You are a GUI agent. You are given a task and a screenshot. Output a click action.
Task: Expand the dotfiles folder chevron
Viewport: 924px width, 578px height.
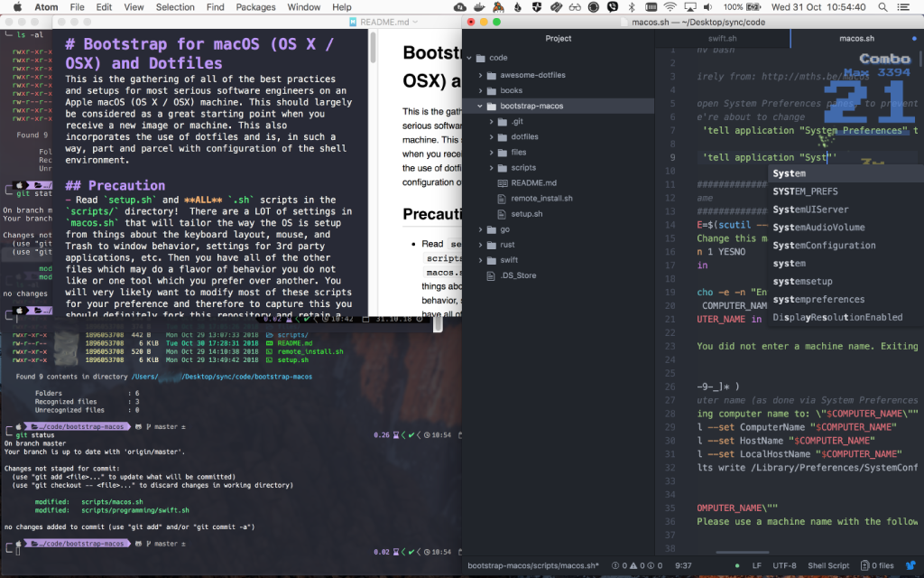(x=492, y=137)
